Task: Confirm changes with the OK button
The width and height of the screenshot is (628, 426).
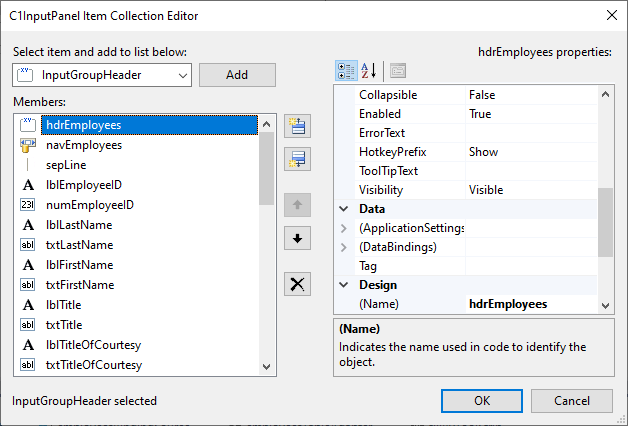Action: point(483,401)
